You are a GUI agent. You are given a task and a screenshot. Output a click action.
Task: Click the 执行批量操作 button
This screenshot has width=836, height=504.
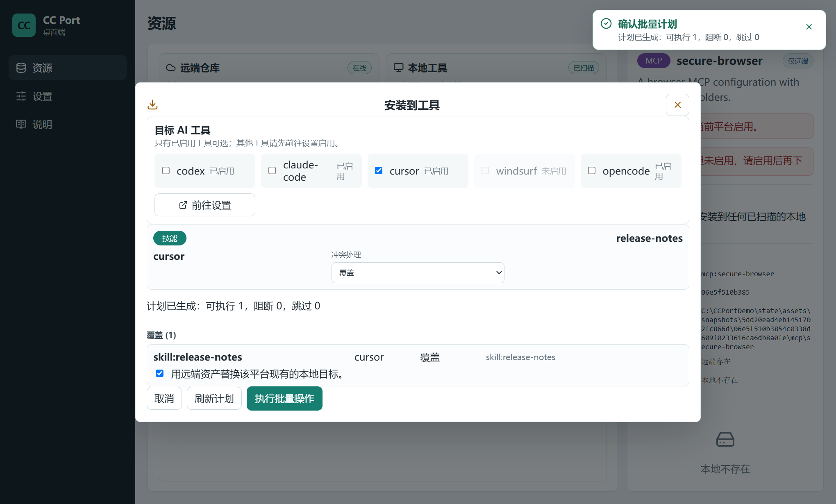(x=284, y=398)
